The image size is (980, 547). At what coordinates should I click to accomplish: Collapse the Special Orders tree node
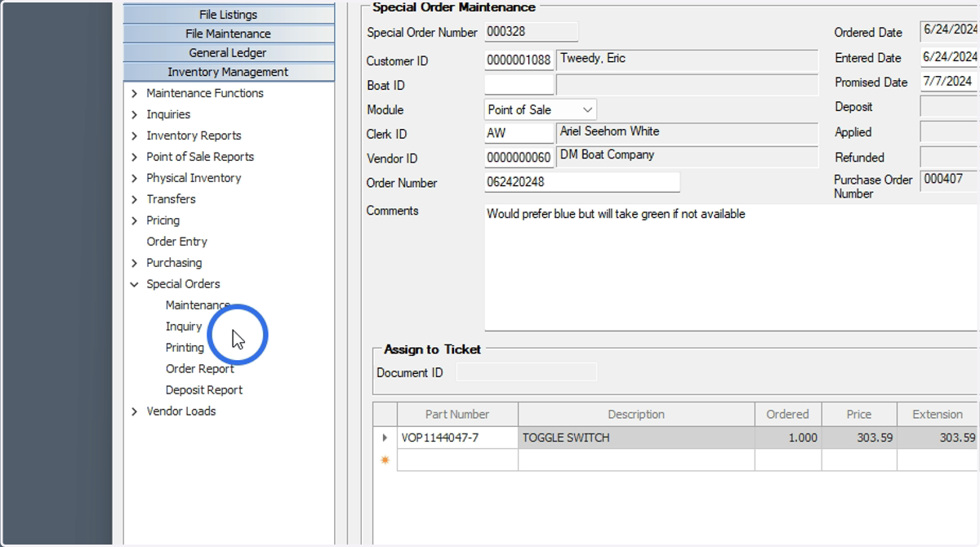click(x=135, y=284)
